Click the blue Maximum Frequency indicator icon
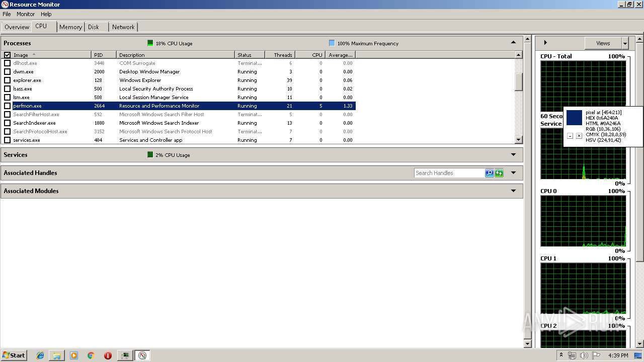Image resolution: width=644 pixels, height=362 pixels. coord(332,43)
